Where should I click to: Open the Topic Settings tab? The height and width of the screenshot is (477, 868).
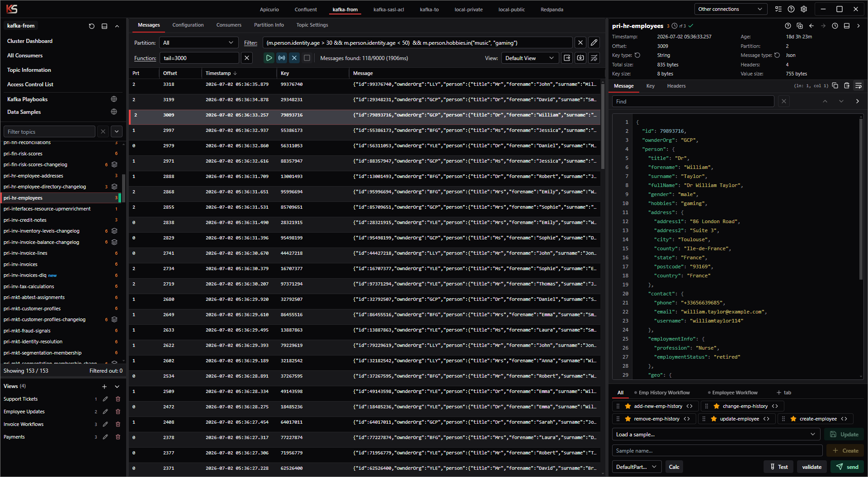tap(312, 25)
